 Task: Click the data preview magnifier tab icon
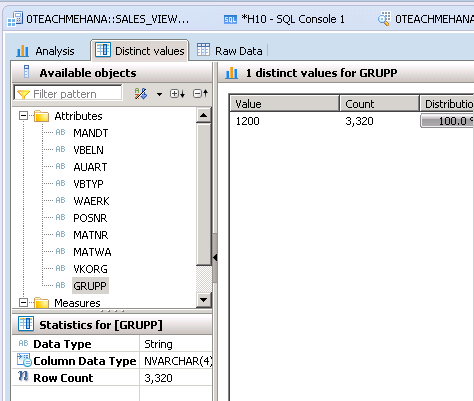coord(384,19)
